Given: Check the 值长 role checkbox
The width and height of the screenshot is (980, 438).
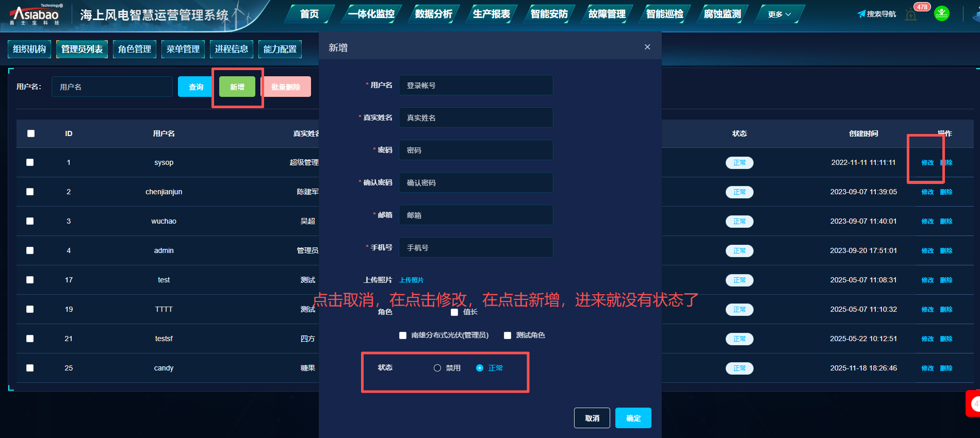Looking at the screenshot, I should click(454, 312).
